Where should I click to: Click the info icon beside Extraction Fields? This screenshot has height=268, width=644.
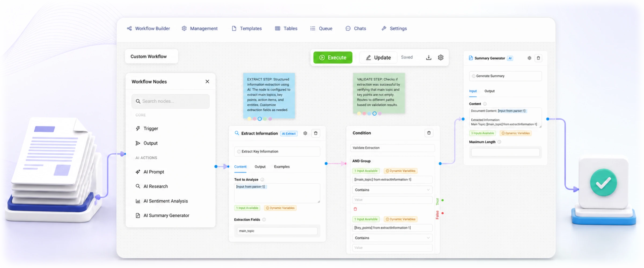[x=264, y=219]
